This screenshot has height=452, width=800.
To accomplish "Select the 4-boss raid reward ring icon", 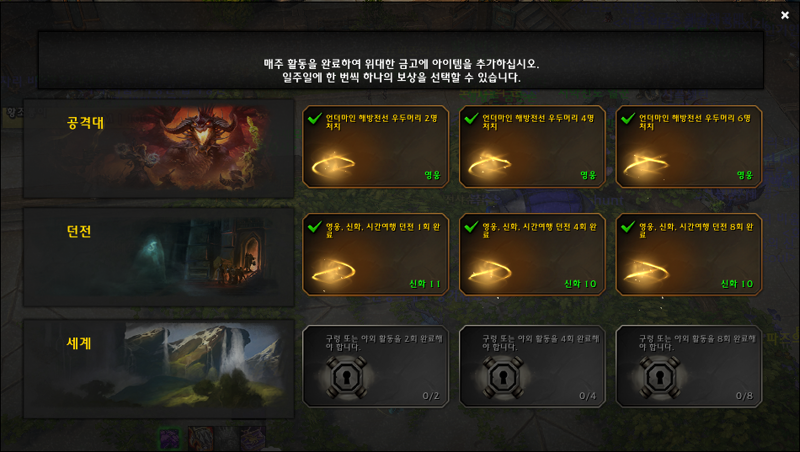I will (490, 164).
